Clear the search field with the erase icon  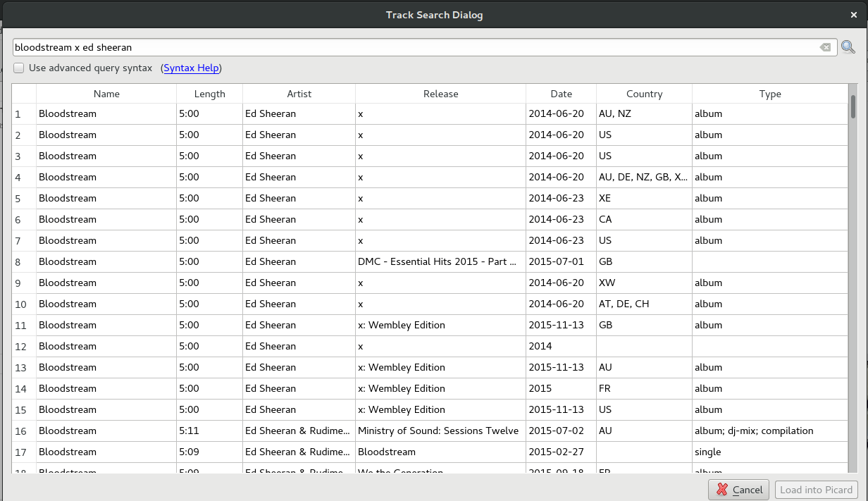pos(825,47)
